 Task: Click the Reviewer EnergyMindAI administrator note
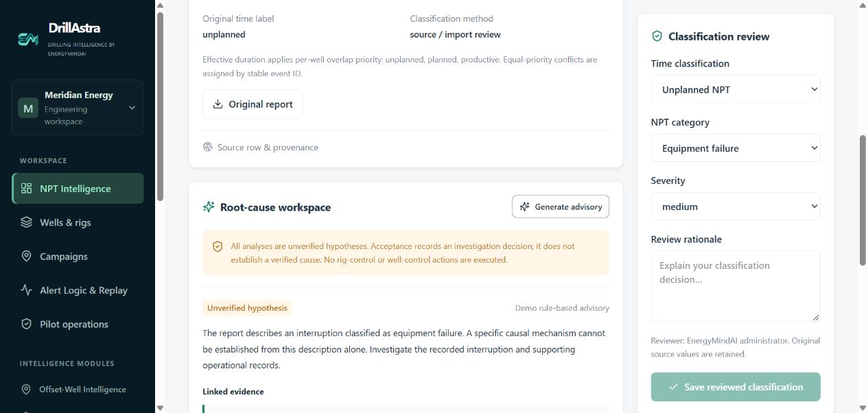pyautogui.click(x=736, y=347)
